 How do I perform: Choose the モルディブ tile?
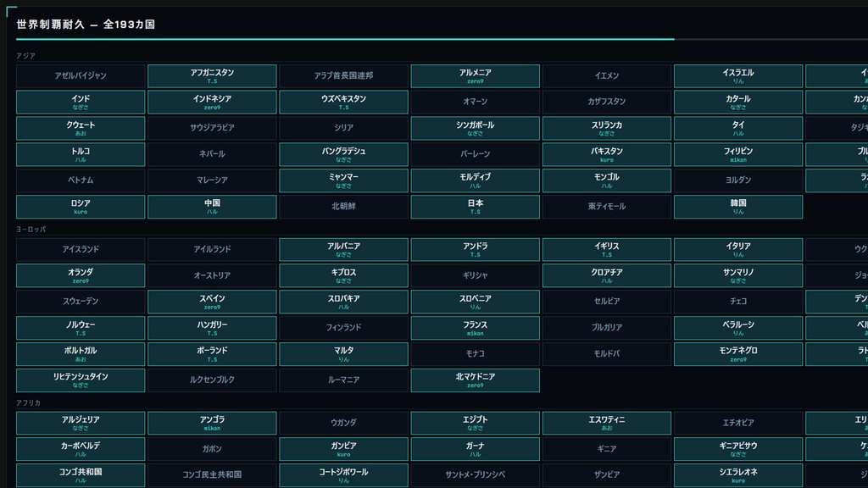(x=475, y=180)
